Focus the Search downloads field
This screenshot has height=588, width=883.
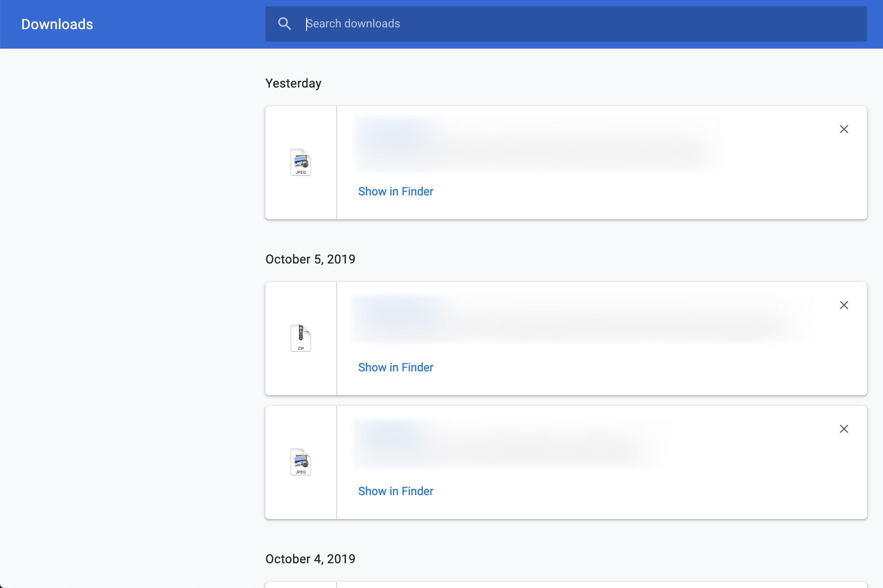click(x=566, y=24)
